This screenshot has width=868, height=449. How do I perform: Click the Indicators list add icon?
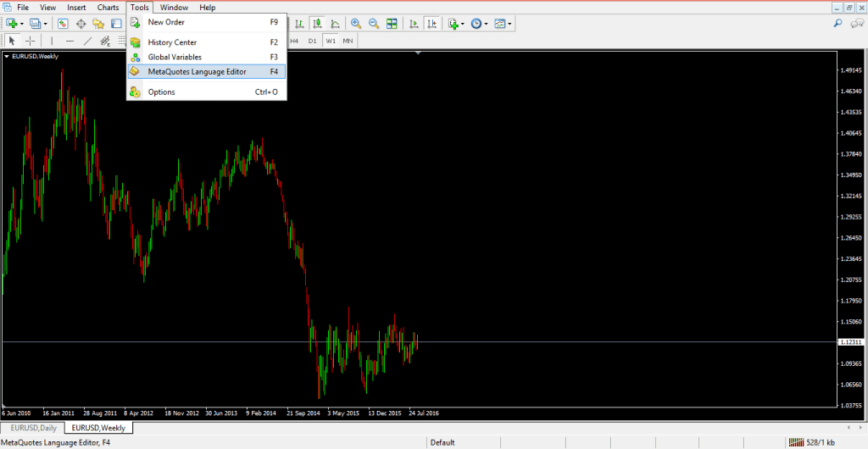point(453,23)
